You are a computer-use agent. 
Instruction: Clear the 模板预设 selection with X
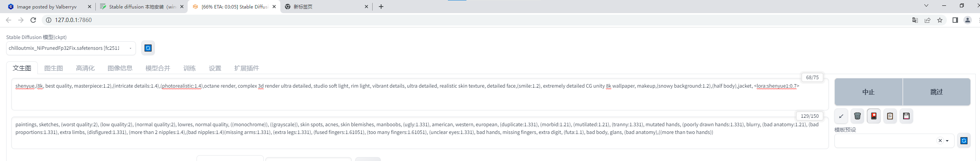(x=940, y=141)
